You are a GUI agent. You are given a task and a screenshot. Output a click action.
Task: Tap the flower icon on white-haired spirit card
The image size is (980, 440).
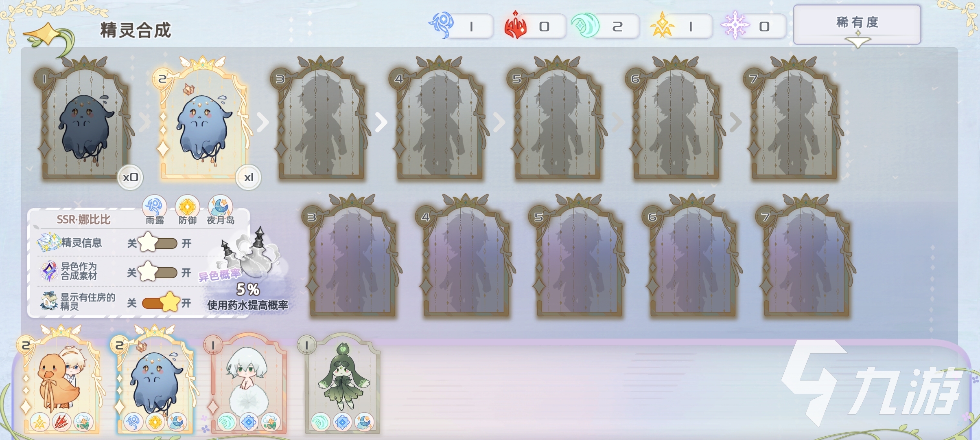click(x=271, y=422)
